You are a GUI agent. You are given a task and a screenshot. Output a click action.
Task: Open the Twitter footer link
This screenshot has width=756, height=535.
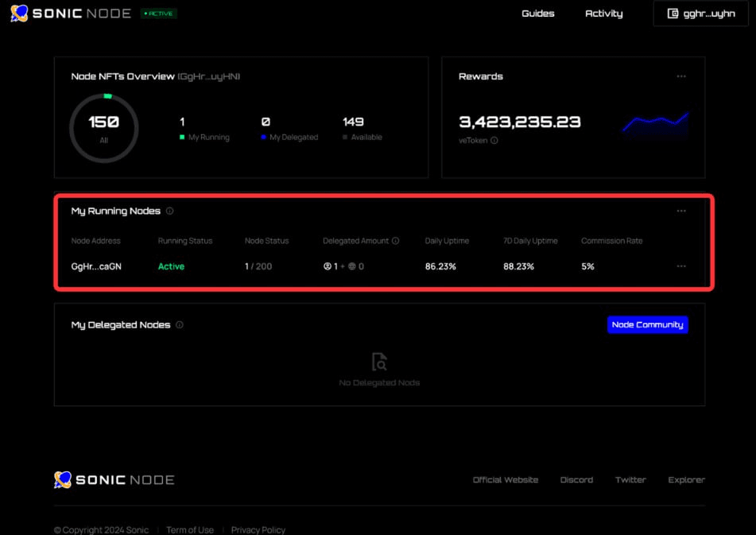(630, 480)
